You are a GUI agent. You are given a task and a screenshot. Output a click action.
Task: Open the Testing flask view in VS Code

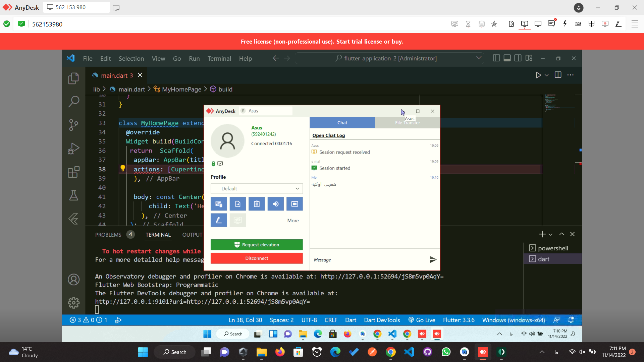73,195
